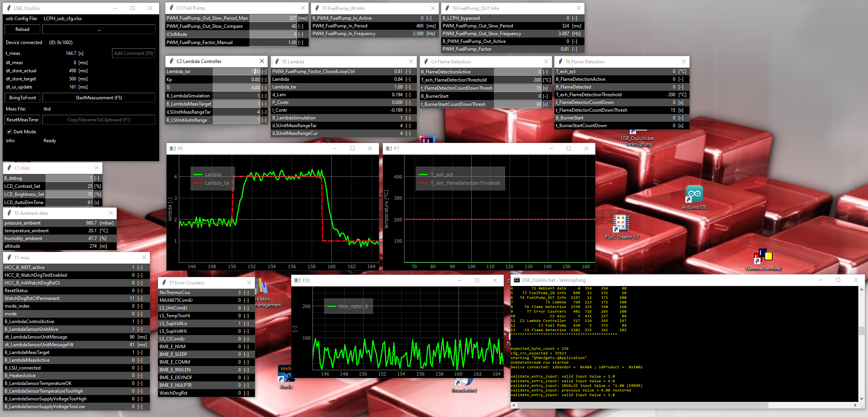The height and width of the screenshot is (417, 868).
Task: Click the ResetMeasTime button
Action: 22,120
